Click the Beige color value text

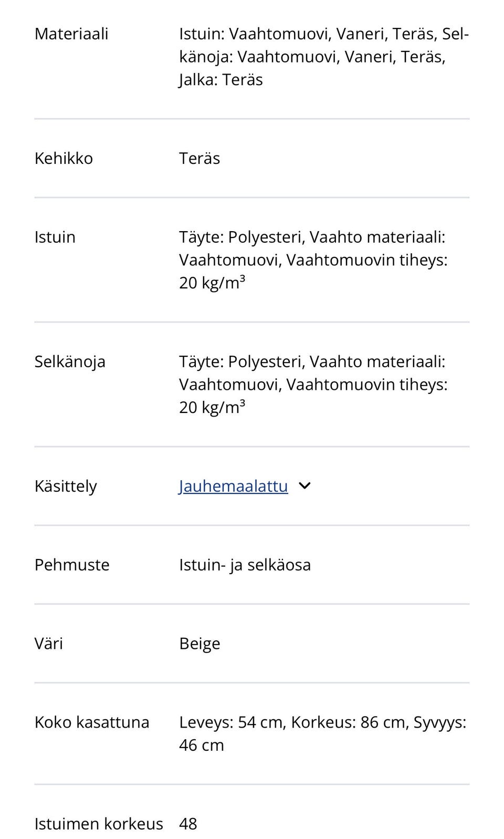pos(199,643)
